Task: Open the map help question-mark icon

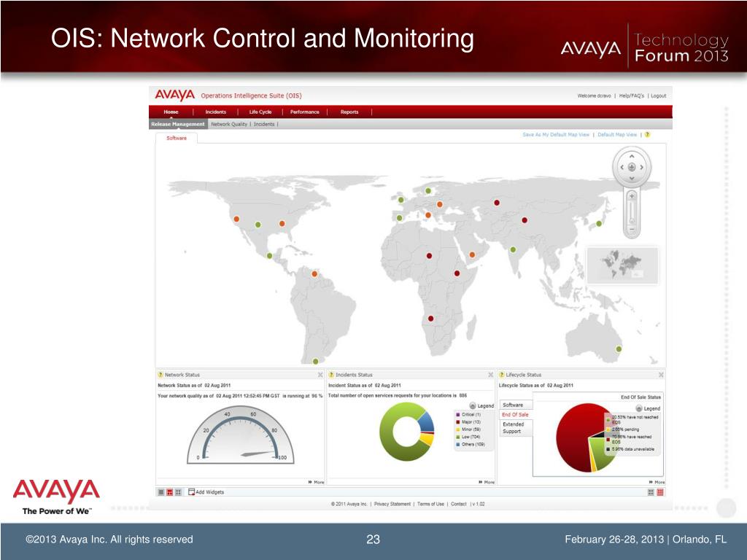Action: pyautogui.click(x=648, y=135)
